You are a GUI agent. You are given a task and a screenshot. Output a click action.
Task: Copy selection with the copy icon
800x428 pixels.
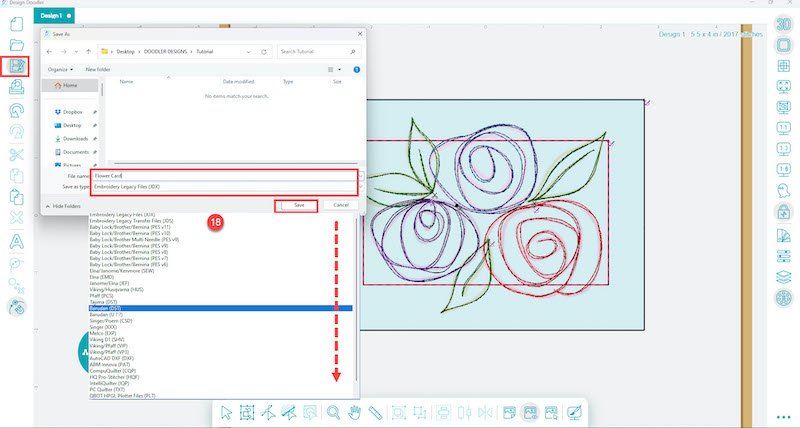point(17,175)
